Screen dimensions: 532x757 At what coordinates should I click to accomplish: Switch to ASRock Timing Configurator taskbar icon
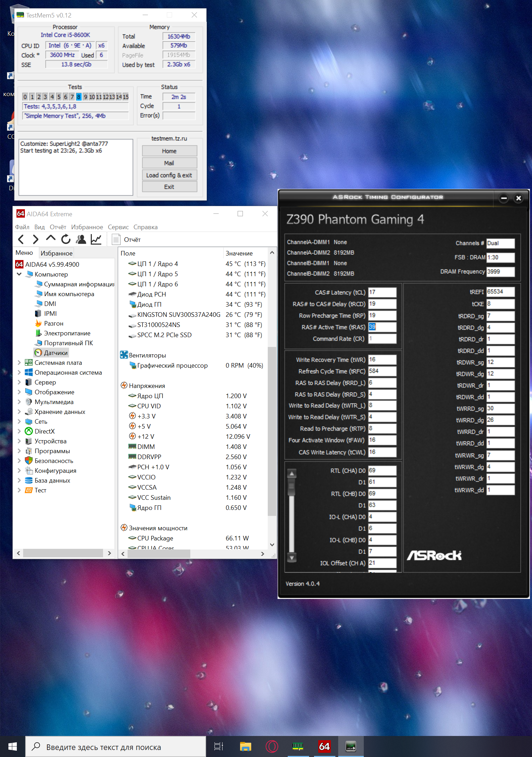[x=351, y=746]
